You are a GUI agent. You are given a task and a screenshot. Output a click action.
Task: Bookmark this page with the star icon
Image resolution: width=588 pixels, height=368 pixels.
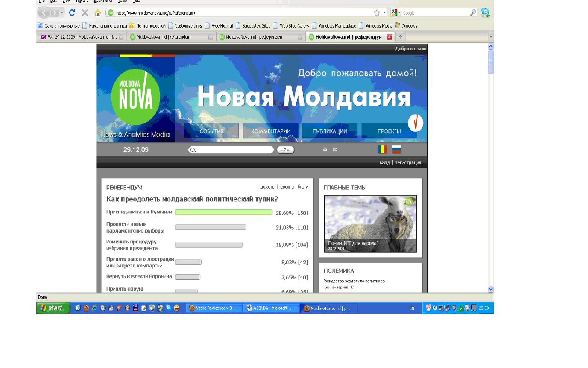[x=377, y=13]
